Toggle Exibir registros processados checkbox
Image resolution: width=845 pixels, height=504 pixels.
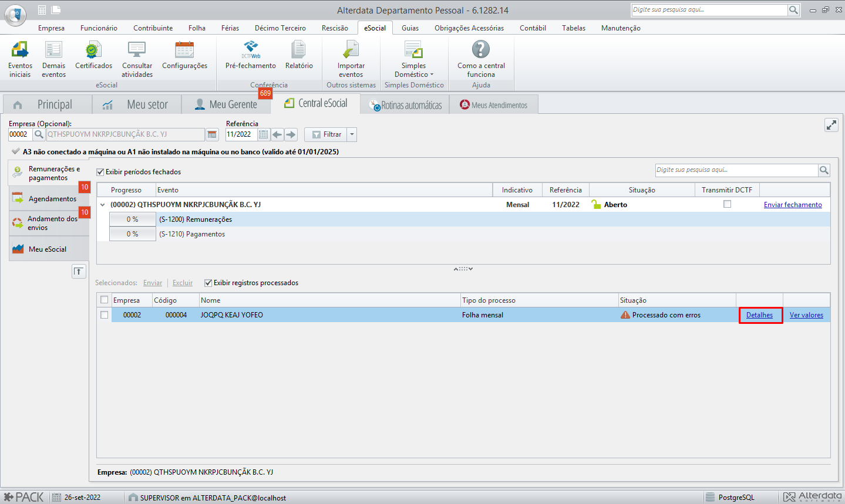tap(208, 283)
